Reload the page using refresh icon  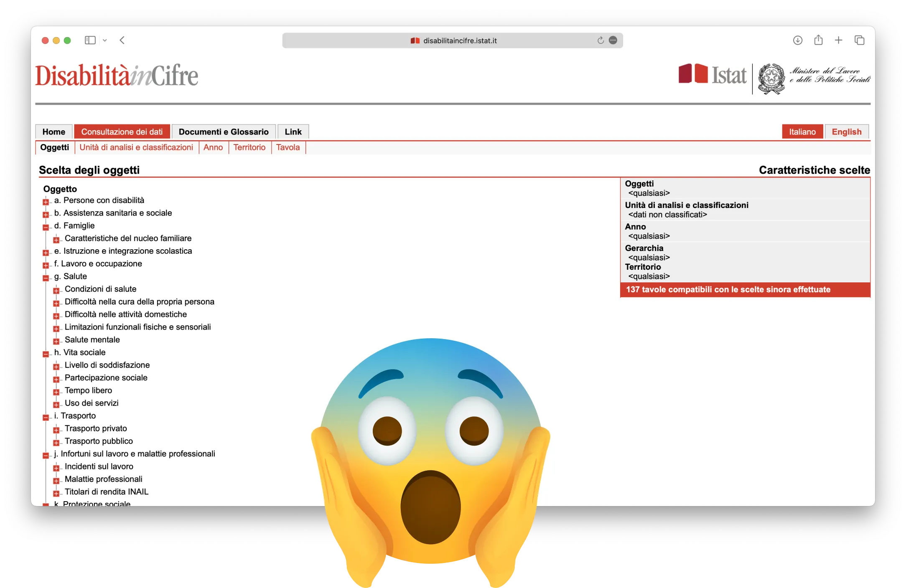coord(601,40)
